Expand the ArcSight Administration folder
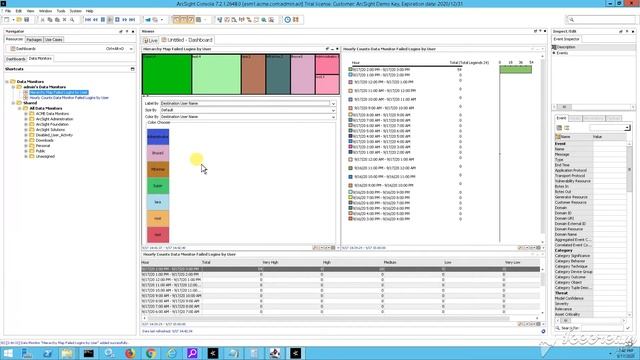The width and height of the screenshot is (640, 360). pos(26,119)
